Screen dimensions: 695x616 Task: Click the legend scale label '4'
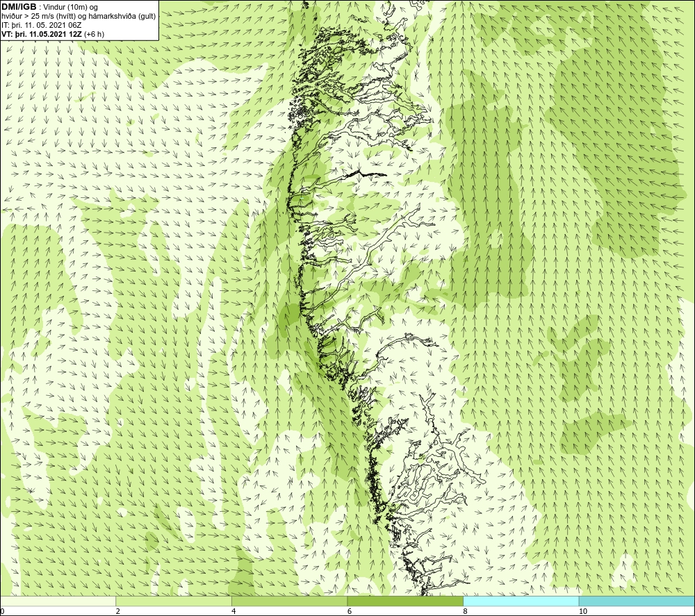[x=234, y=611]
